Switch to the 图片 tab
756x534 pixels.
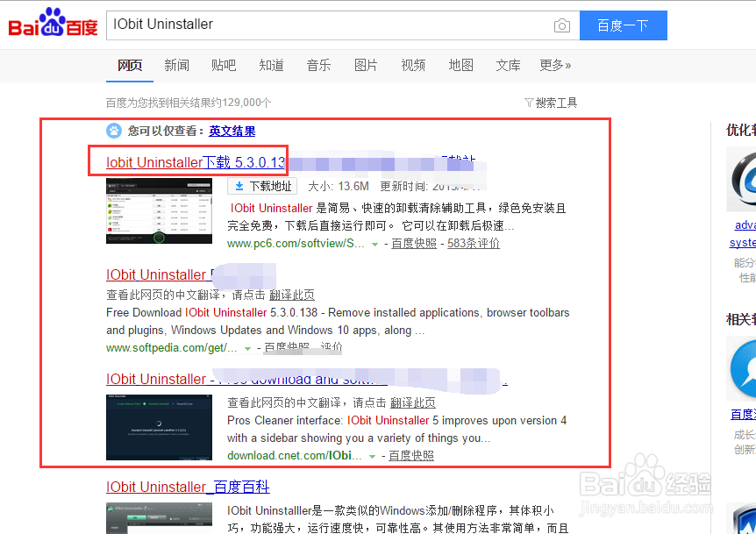[366, 65]
